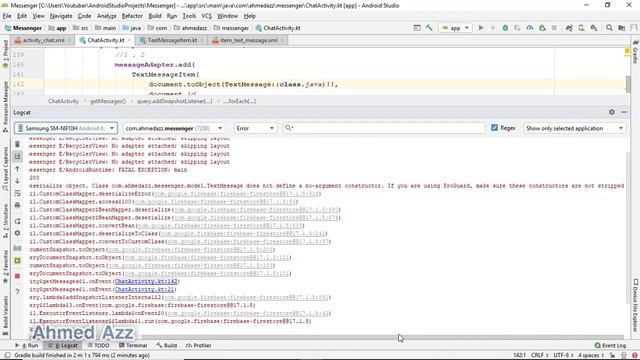Open the File menu
The image size is (640, 360).
7,16
